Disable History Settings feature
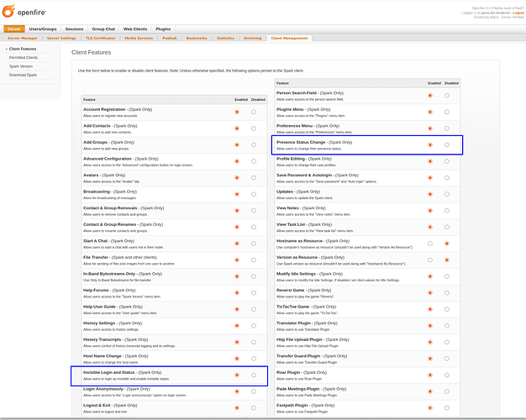The image size is (526, 420). (x=254, y=326)
